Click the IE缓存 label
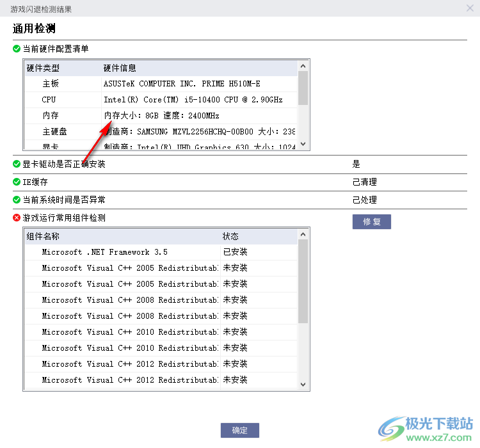 (x=35, y=182)
